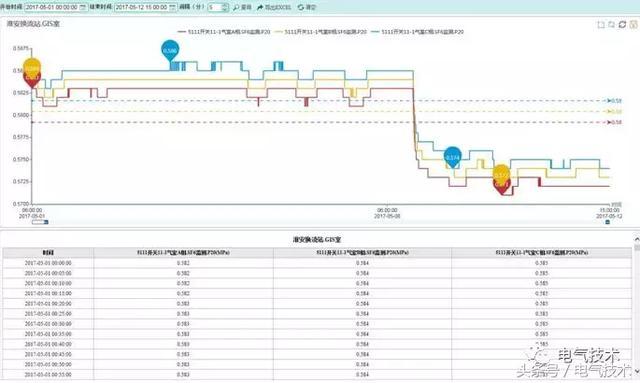Click the time (时间) column header
Image resolution: width=640 pixels, height=383 pixels.
(x=48, y=253)
